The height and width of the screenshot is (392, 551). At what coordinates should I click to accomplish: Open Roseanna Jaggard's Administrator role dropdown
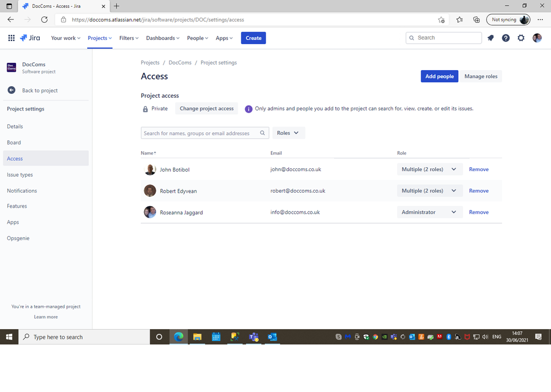tap(430, 212)
